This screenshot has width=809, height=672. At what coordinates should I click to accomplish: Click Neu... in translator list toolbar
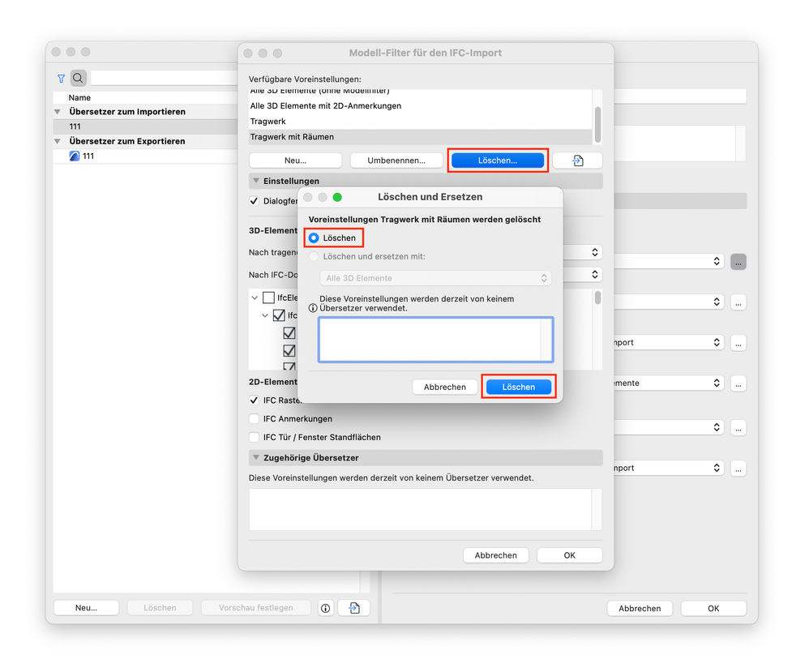86,608
